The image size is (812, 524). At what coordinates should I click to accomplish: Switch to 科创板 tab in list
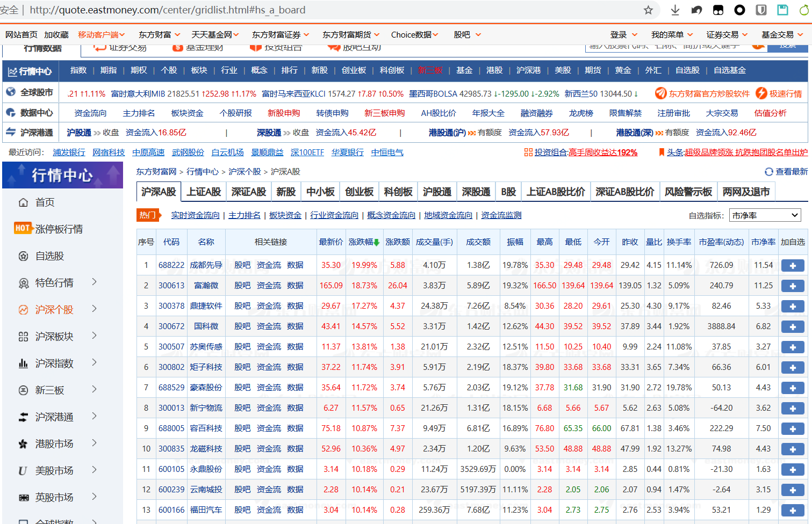click(x=398, y=192)
